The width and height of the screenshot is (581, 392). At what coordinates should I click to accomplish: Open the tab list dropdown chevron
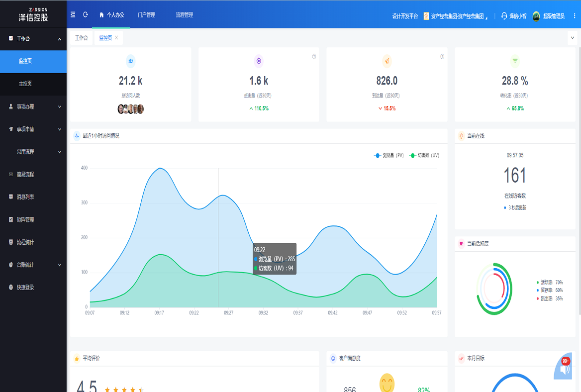click(x=573, y=38)
